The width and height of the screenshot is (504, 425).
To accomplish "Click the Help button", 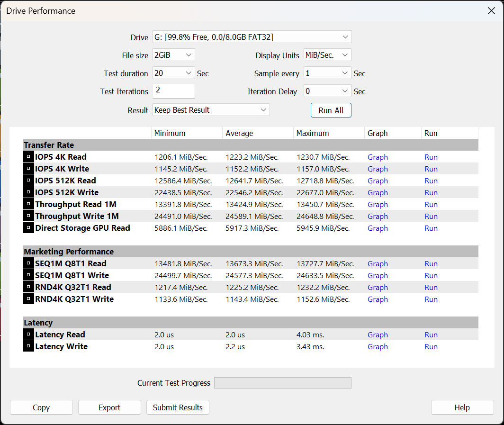I will (x=462, y=407).
